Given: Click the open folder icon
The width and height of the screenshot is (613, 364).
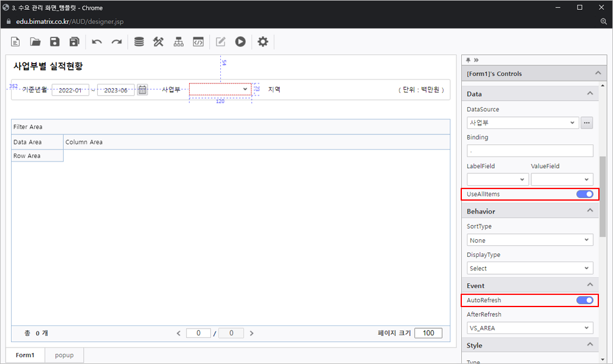Looking at the screenshot, I should (x=35, y=42).
